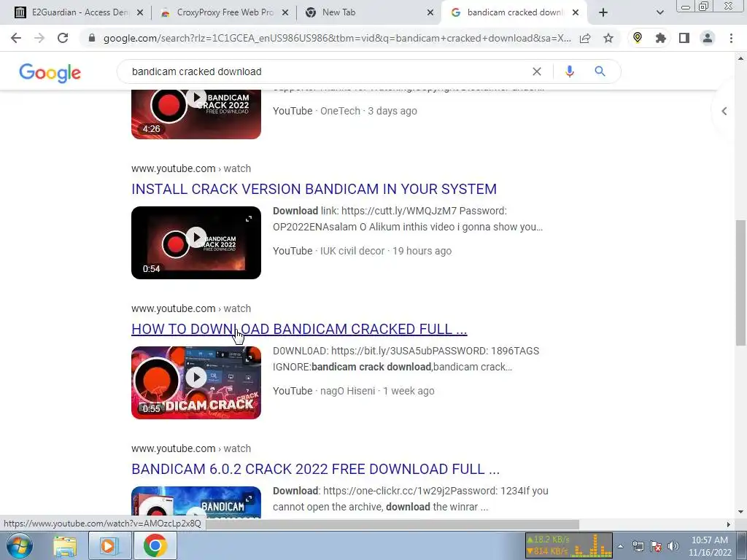747x560 pixels.
Task: Click the padlock site info icon
Action: [92, 38]
